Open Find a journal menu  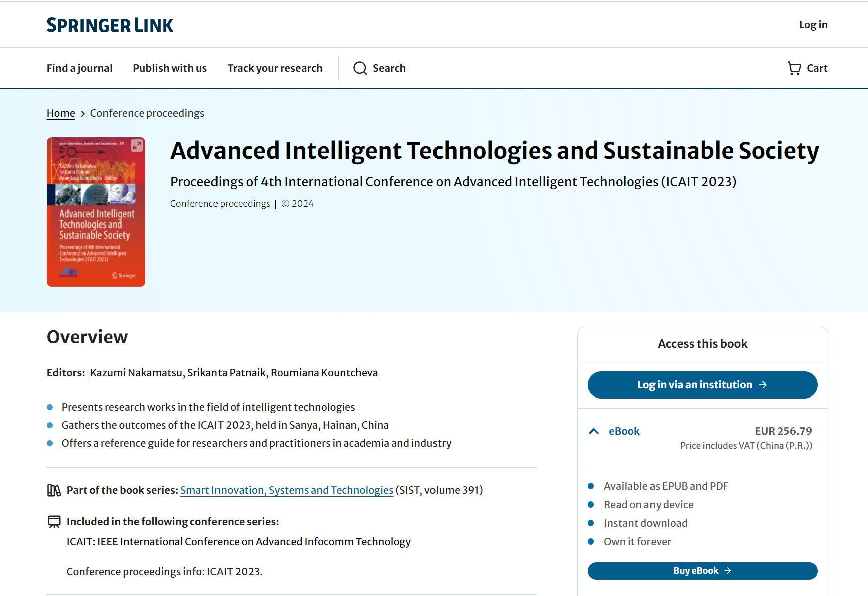click(80, 68)
